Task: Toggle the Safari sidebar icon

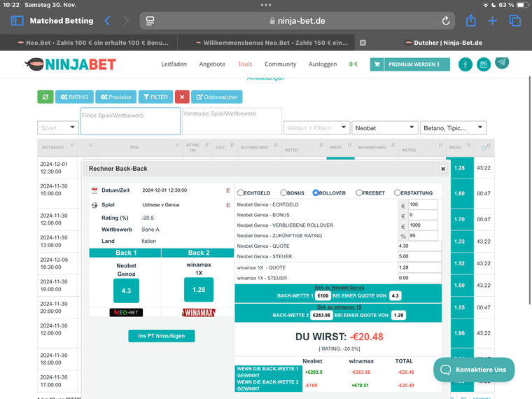Action: pos(17,21)
